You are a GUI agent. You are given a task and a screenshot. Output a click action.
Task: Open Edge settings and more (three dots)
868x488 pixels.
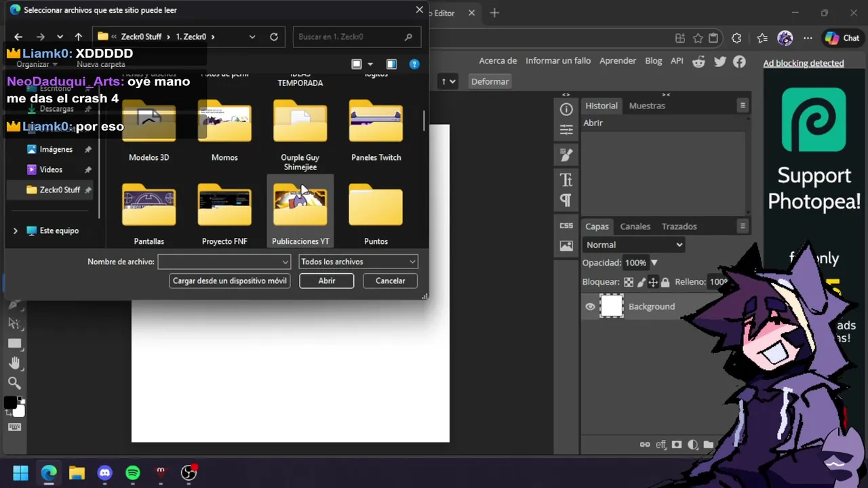[x=808, y=38]
